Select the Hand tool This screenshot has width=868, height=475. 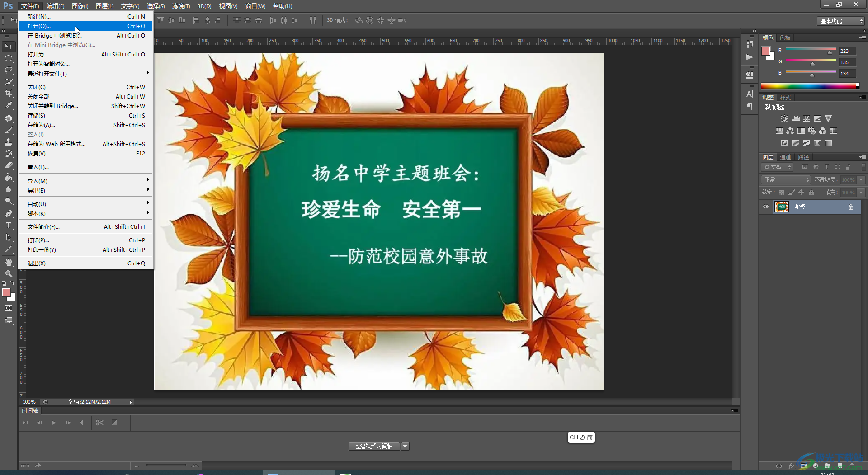point(9,262)
